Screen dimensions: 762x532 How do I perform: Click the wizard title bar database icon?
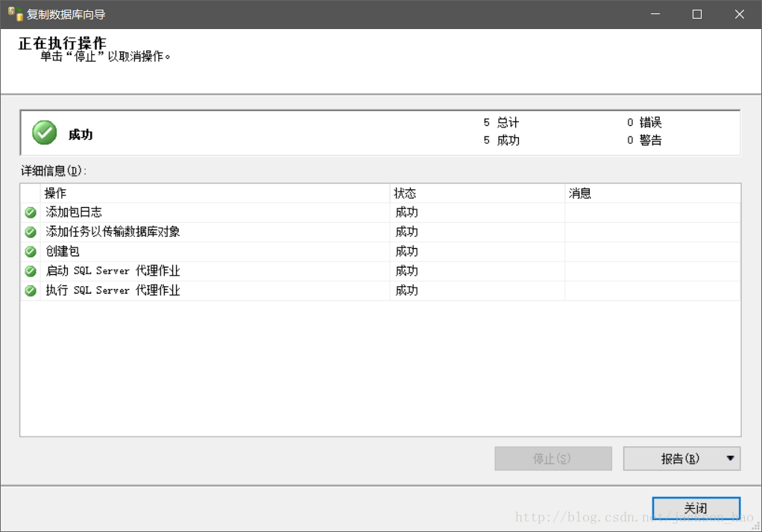(x=16, y=14)
